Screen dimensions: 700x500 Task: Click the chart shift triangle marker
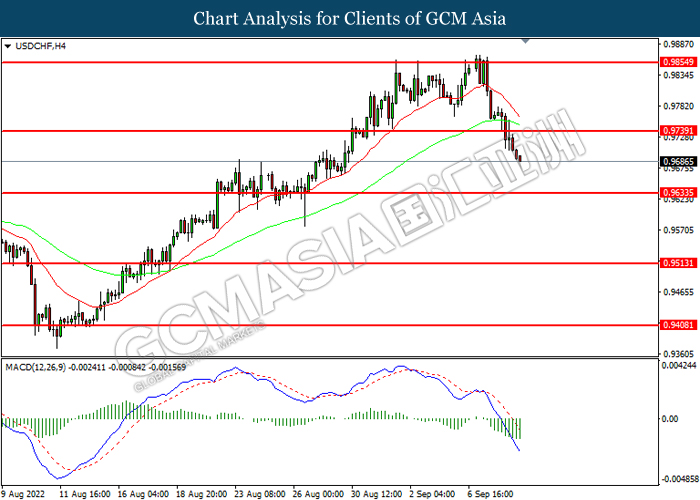point(525,41)
